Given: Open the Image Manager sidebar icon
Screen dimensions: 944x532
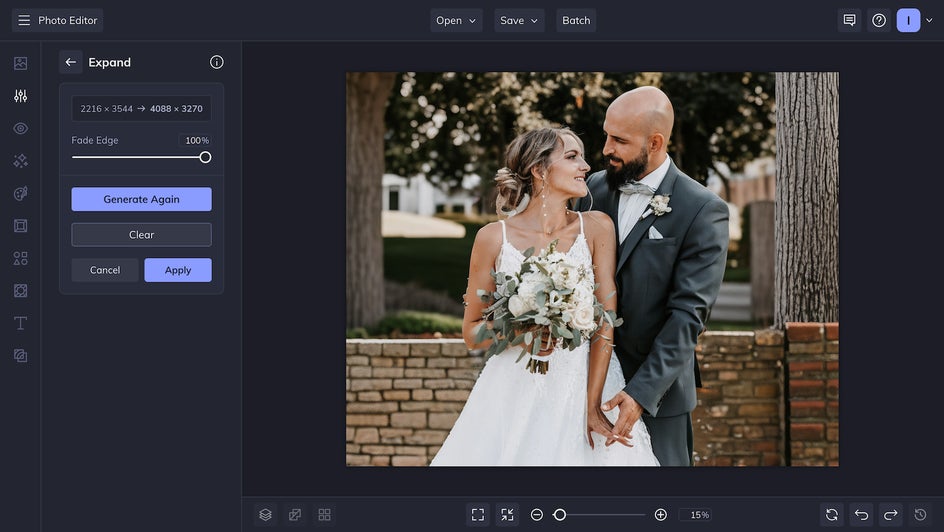Looking at the screenshot, I should click(20, 63).
